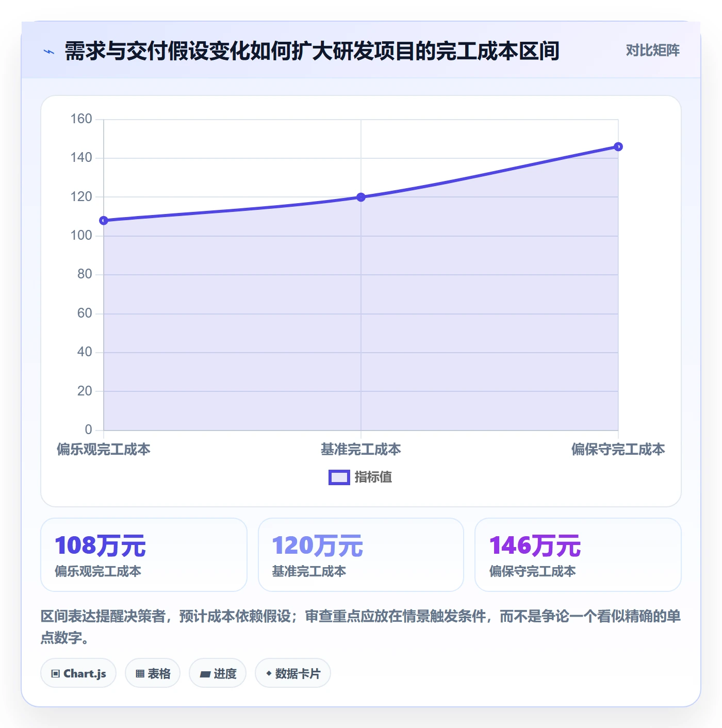Click the y-axis label 100
The image size is (722, 728).
tap(81, 236)
